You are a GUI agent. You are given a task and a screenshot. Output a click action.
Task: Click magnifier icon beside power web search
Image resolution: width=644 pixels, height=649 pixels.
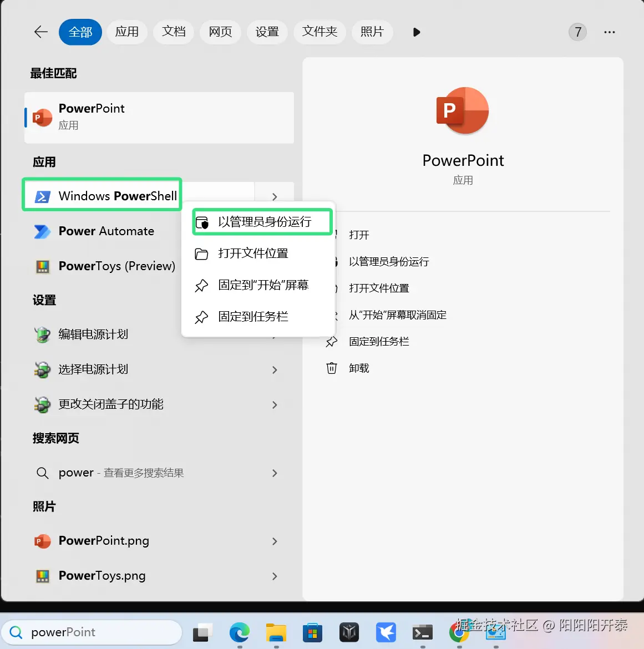(x=42, y=473)
